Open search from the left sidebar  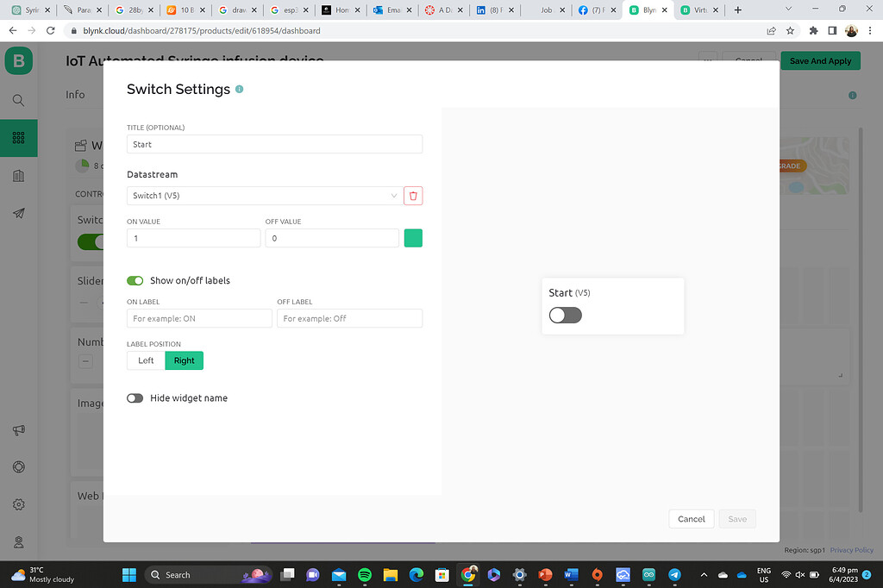click(x=19, y=100)
